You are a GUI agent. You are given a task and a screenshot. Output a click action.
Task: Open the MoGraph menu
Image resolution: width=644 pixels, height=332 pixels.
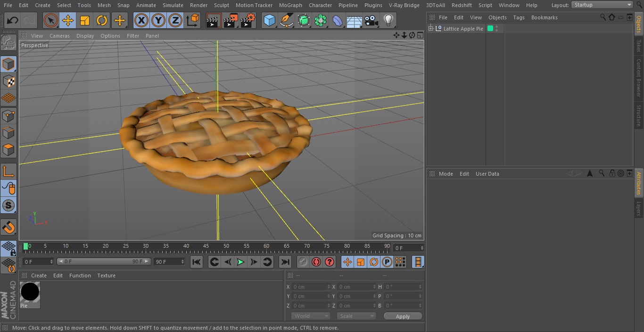point(290,5)
